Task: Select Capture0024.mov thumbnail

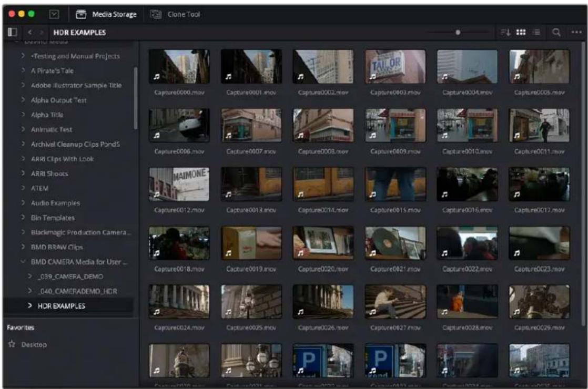Action: (179, 302)
